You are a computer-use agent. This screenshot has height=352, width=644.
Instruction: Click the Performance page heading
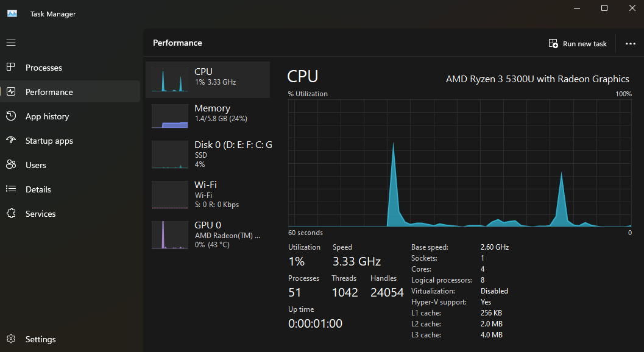(177, 43)
